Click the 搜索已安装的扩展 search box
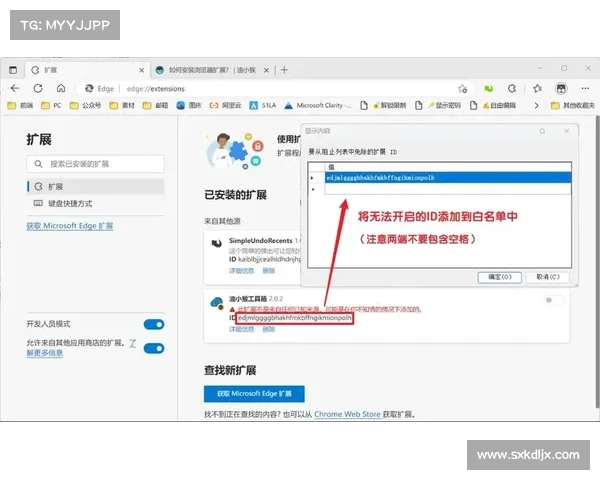 [x=95, y=163]
